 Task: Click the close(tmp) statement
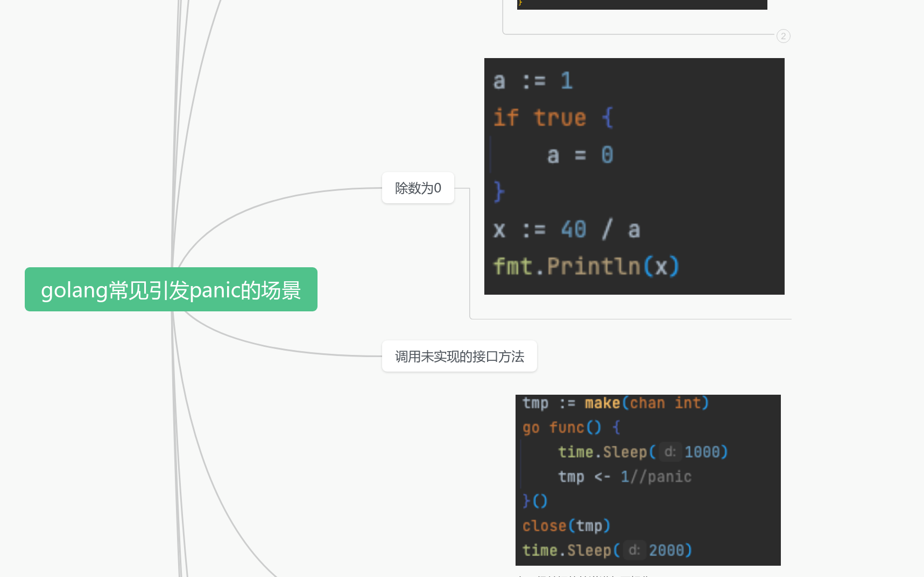click(x=566, y=525)
